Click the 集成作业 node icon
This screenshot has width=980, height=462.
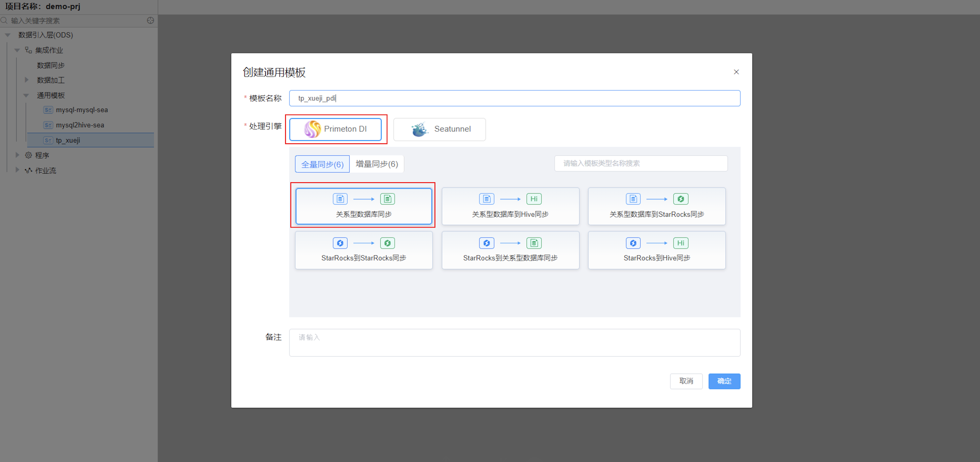point(28,50)
